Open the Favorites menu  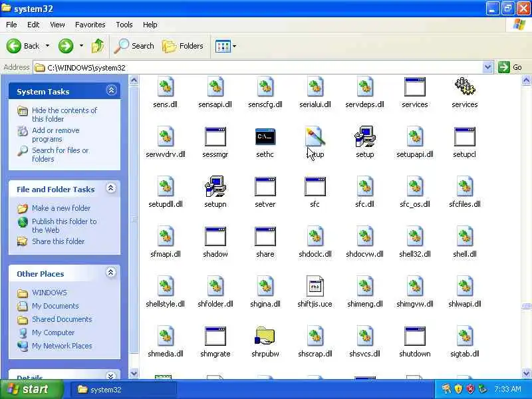(90, 25)
